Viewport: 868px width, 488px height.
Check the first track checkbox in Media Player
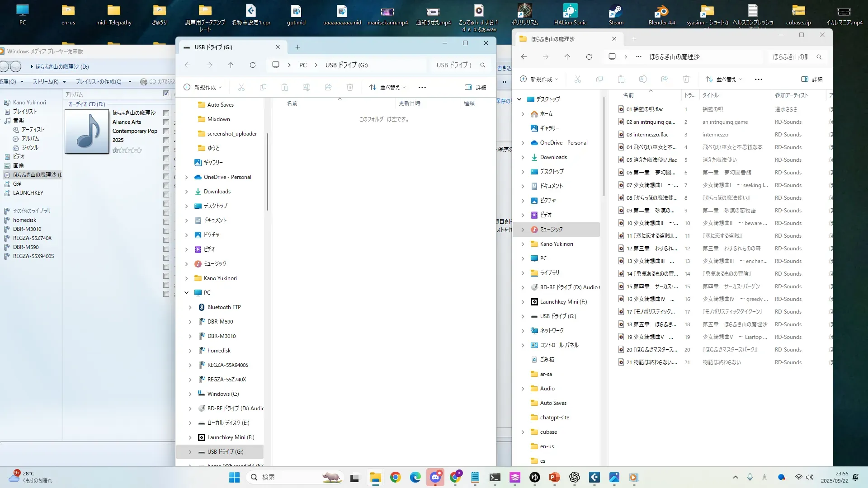point(166,113)
